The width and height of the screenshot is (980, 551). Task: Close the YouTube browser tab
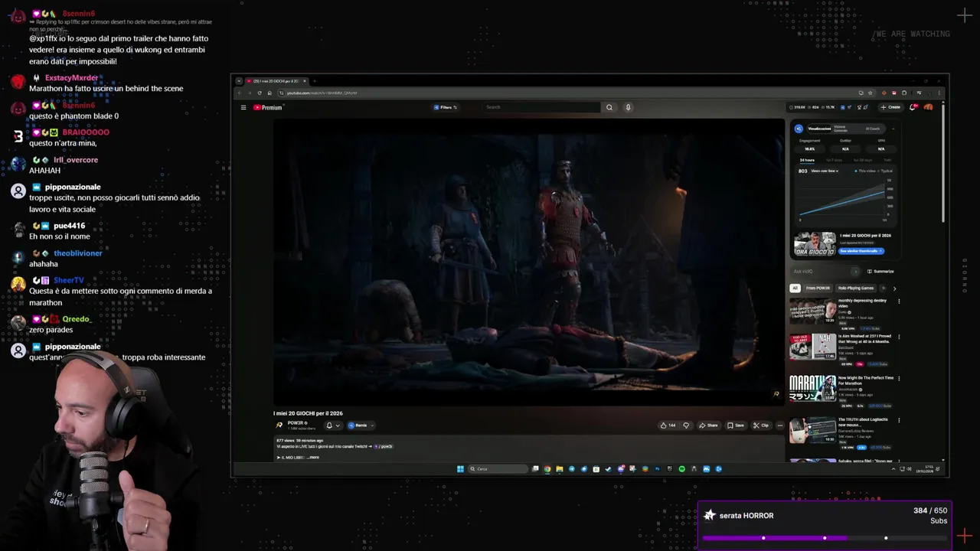point(305,81)
